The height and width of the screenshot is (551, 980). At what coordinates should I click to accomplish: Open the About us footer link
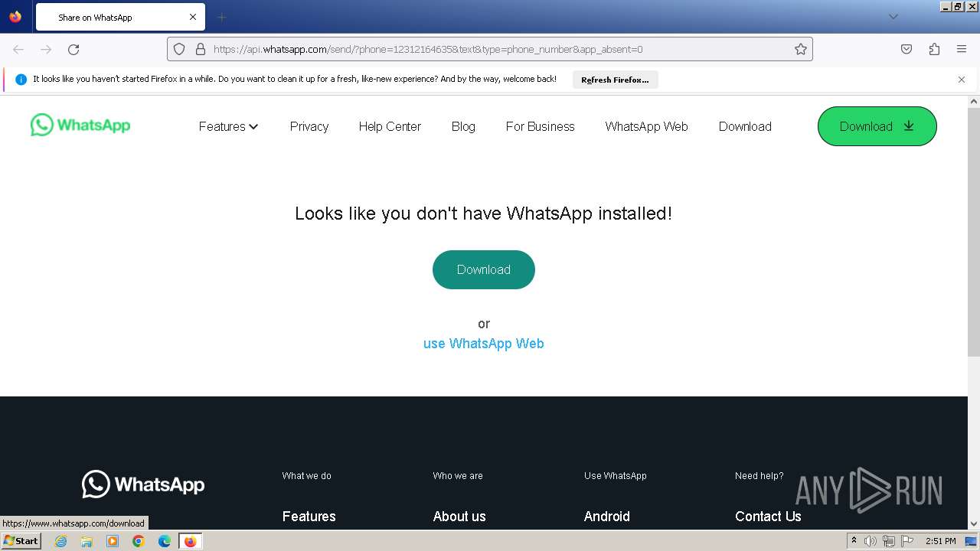tap(459, 517)
